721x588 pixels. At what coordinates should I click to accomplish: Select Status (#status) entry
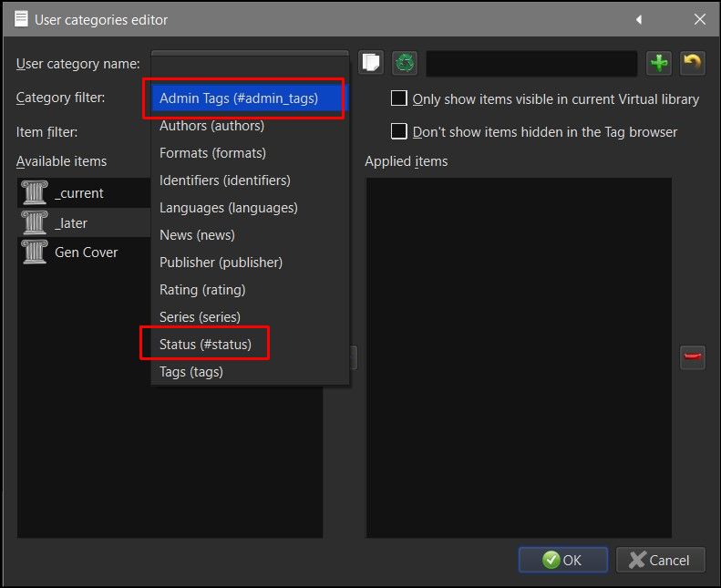pos(250,345)
